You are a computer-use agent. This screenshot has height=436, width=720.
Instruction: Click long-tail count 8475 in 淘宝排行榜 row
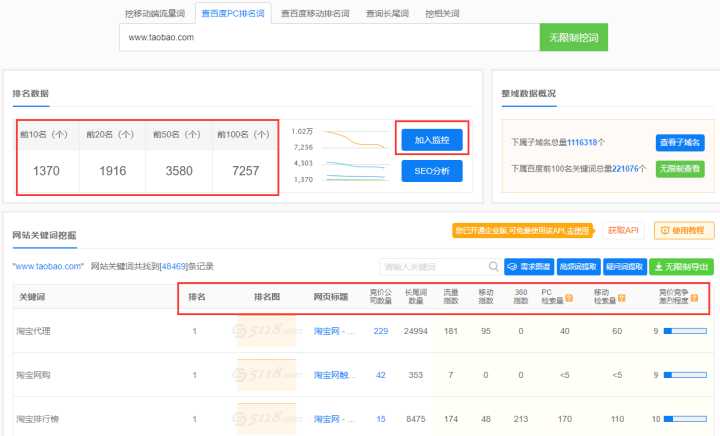[416, 419]
